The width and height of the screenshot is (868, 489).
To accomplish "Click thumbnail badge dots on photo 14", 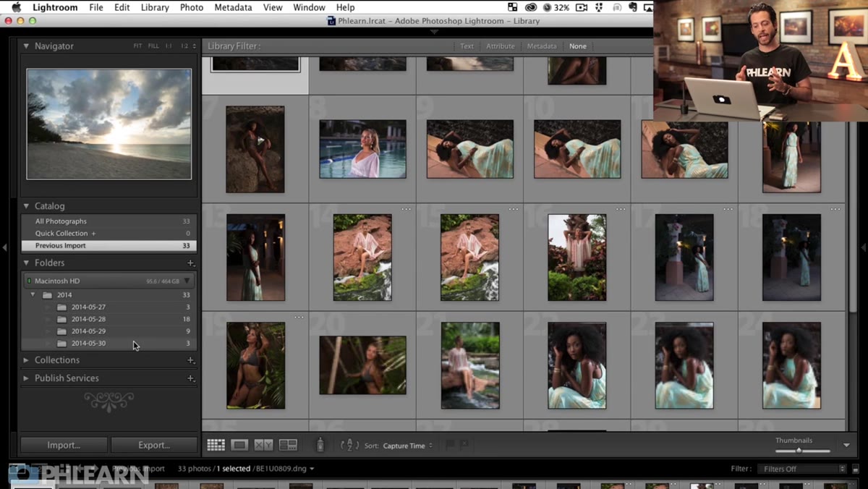I will coord(406,209).
